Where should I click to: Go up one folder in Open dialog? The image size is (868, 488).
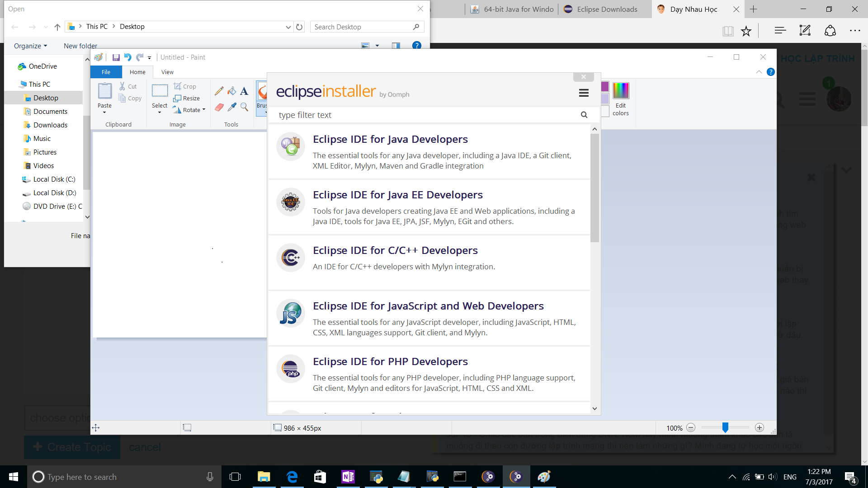[x=57, y=27]
